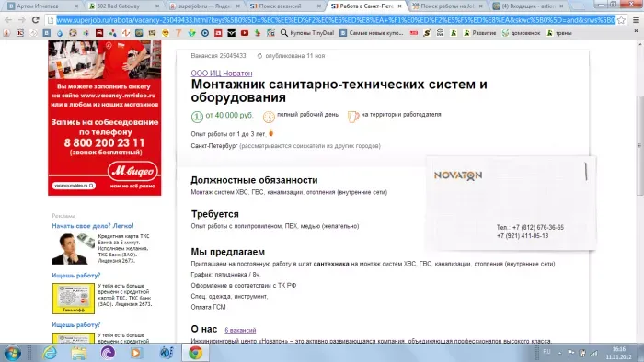The height and width of the screenshot is (362, 644).
Task: Open Windows Explorer folder icon on taskbar
Action: tap(78, 353)
